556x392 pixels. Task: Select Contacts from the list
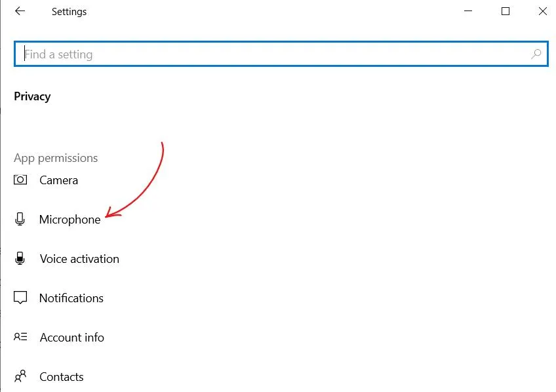62,377
